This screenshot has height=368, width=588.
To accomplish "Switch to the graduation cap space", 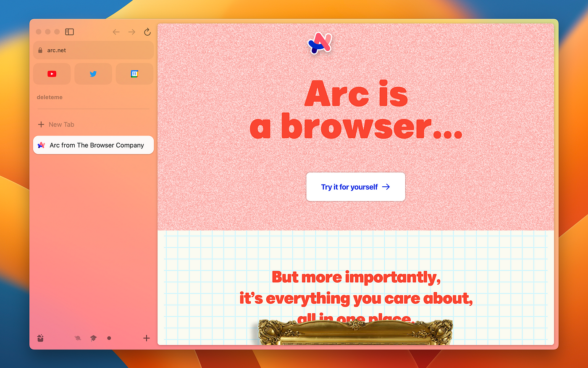I will (93, 338).
